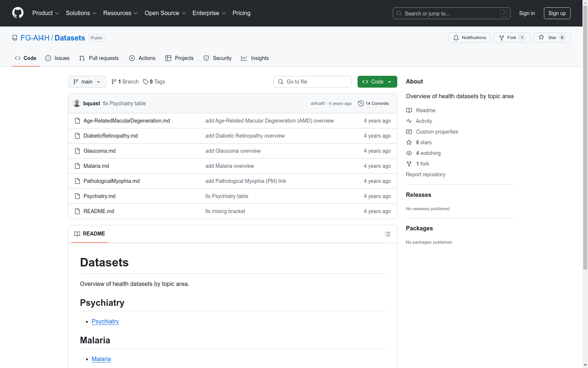Click the star icon beside 6 stars
588x368 pixels.
(409, 142)
